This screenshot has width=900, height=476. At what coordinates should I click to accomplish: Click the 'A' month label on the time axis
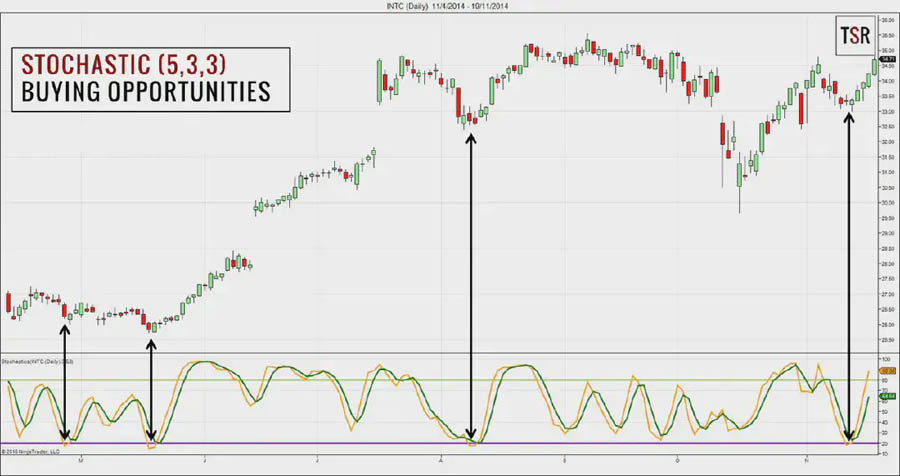441,460
